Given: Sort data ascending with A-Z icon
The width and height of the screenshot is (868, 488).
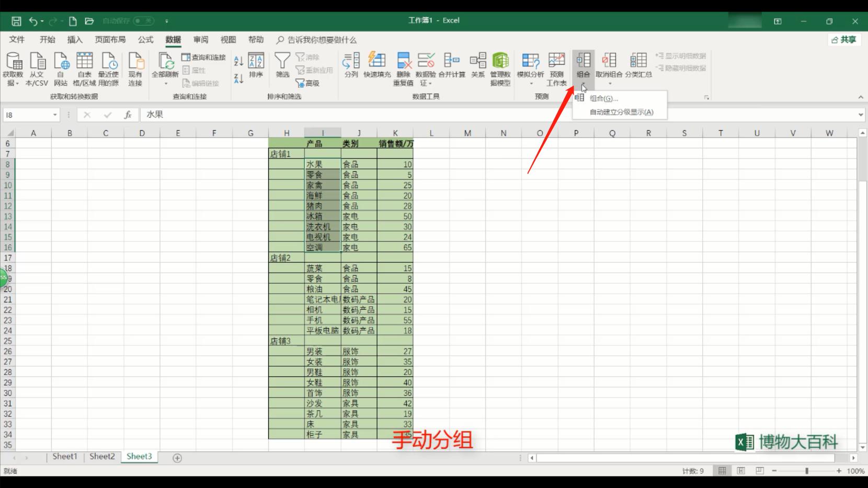Looking at the screenshot, I should pos(238,61).
